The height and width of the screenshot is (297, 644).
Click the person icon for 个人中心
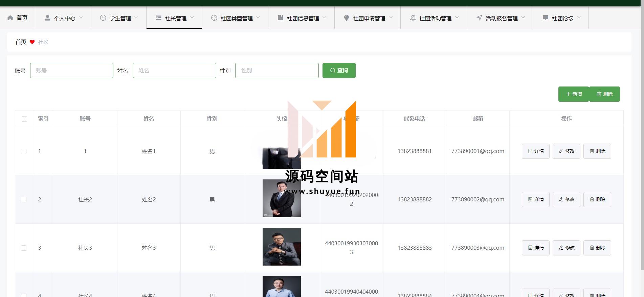pos(47,18)
